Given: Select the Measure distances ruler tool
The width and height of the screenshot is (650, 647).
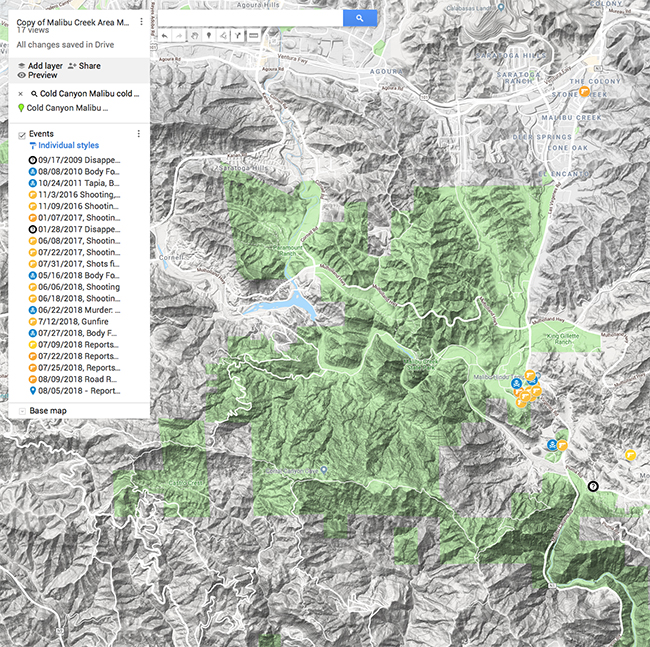Looking at the screenshot, I should point(253,37).
